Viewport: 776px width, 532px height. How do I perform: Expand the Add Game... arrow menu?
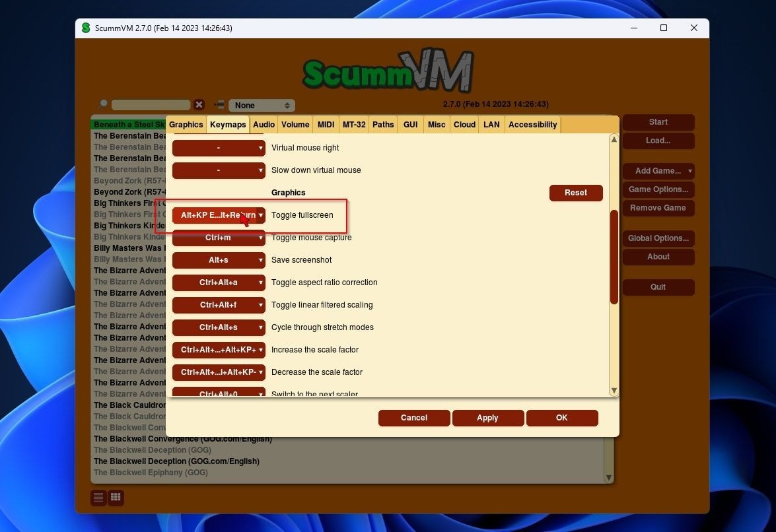pyautogui.click(x=689, y=171)
